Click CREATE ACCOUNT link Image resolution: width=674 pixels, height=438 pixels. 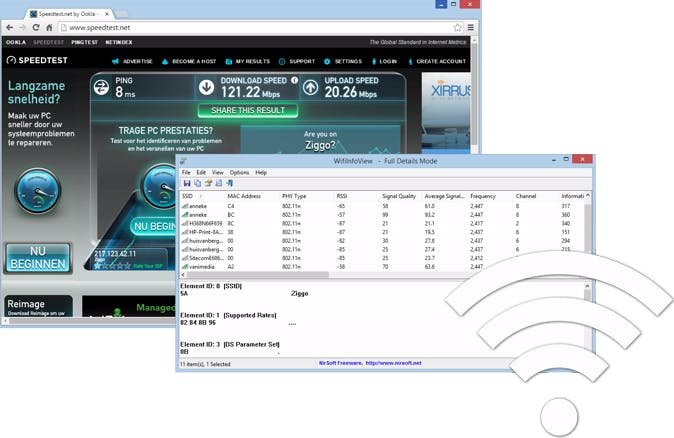tap(437, 61)
